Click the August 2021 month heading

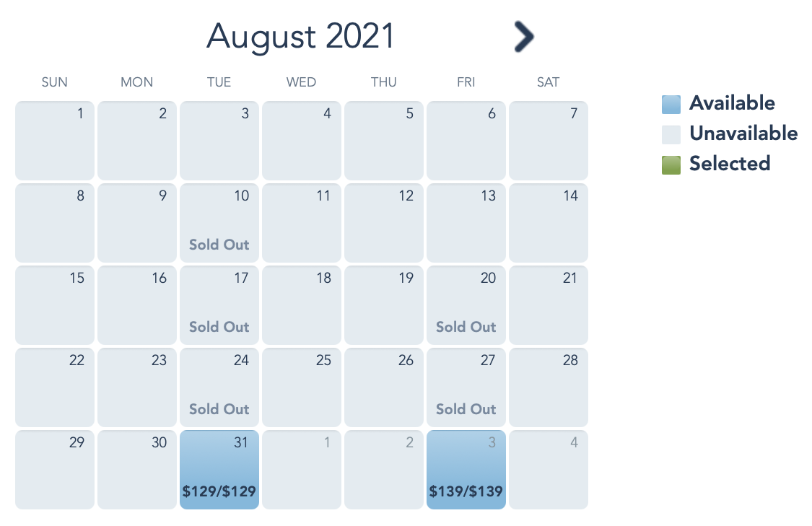[x=301, y=36]
